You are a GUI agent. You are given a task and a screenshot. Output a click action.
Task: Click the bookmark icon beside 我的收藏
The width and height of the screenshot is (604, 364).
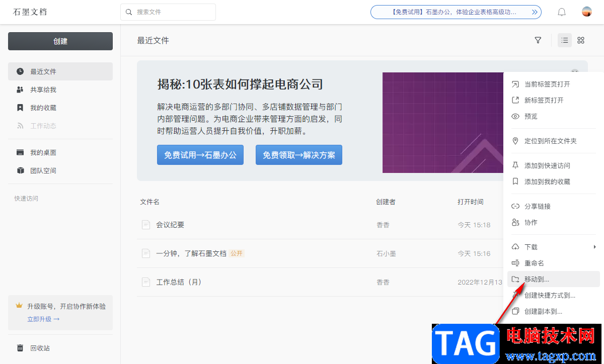pos(20,108)
